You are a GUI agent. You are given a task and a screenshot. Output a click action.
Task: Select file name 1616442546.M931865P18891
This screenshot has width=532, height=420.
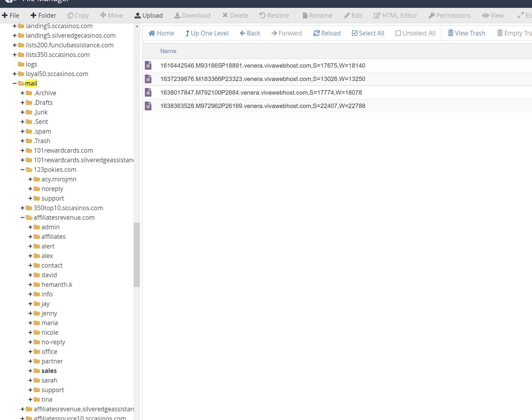[x=263, y=66]
